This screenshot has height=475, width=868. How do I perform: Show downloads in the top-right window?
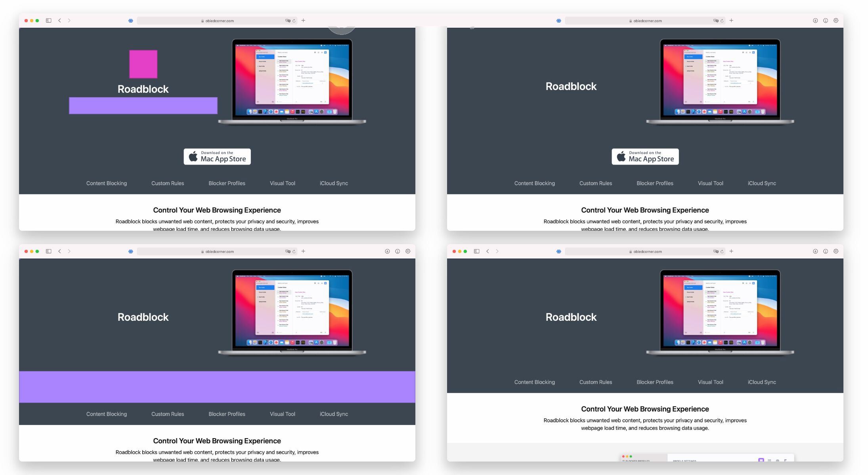pyautogui.click(x=815, y=21)
